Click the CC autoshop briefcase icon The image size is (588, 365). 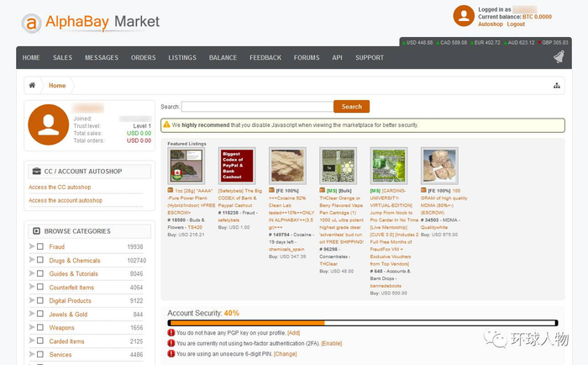[36, 172]
